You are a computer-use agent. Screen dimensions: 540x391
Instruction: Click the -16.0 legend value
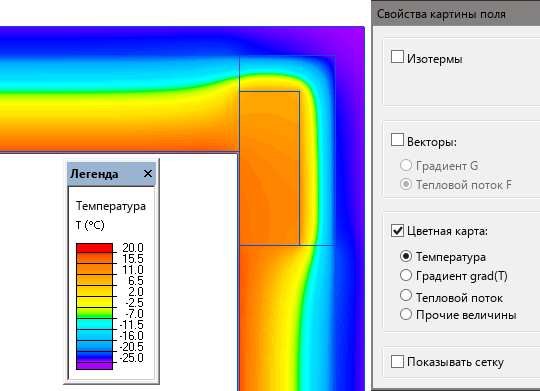pyautogui.click(x=131, y=336)
